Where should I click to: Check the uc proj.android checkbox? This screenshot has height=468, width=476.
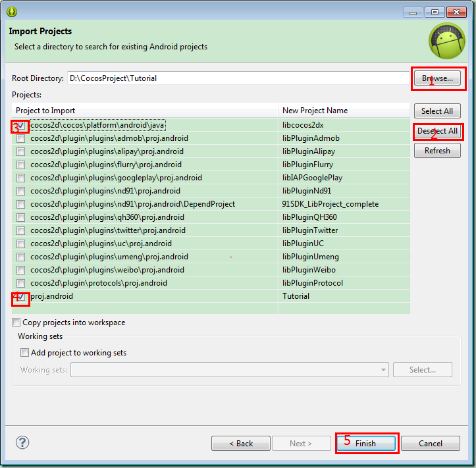point(20,244)
